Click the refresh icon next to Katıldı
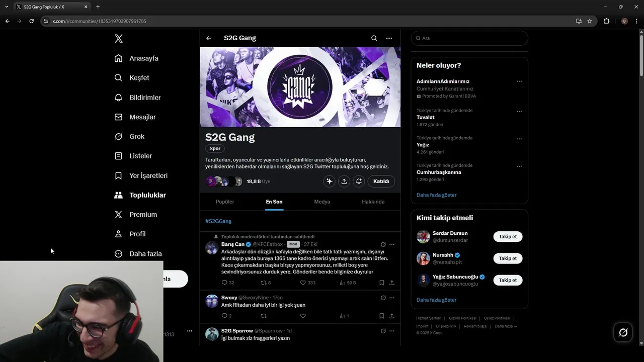This screenshot has width=644, height=362. [359, 182]
